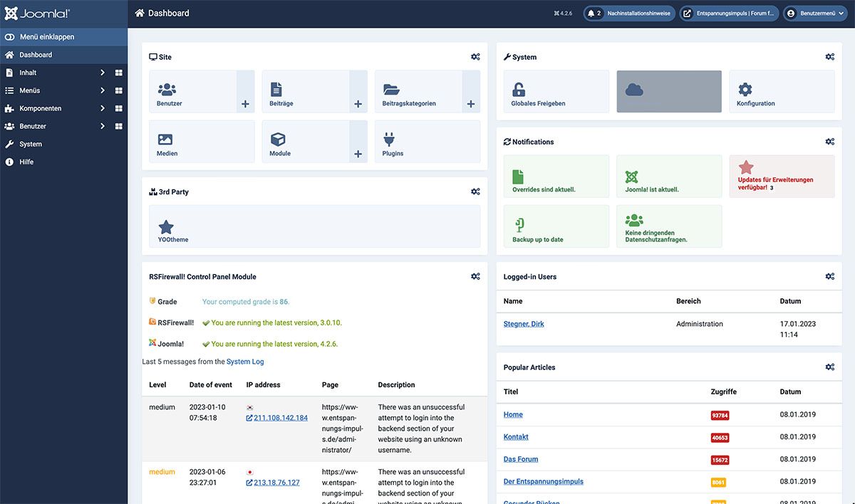Click the Joomla! logo
Image resolution: width=855 pixels, height=504 pixels.
point(36,14)
